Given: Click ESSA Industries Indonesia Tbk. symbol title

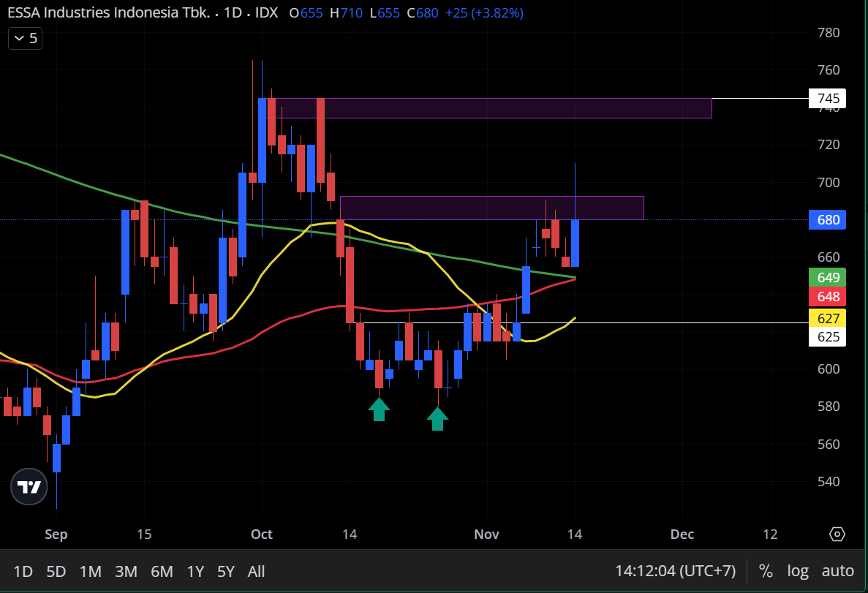Looking at the screenshot, I should pyautogui.click(x=109, y=12).
